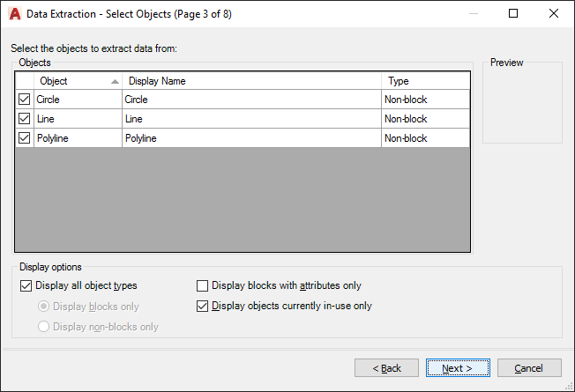The width and height of the screenshot is (575, 392).
Task: Sort by the Object column header
Action: [78, 81]
